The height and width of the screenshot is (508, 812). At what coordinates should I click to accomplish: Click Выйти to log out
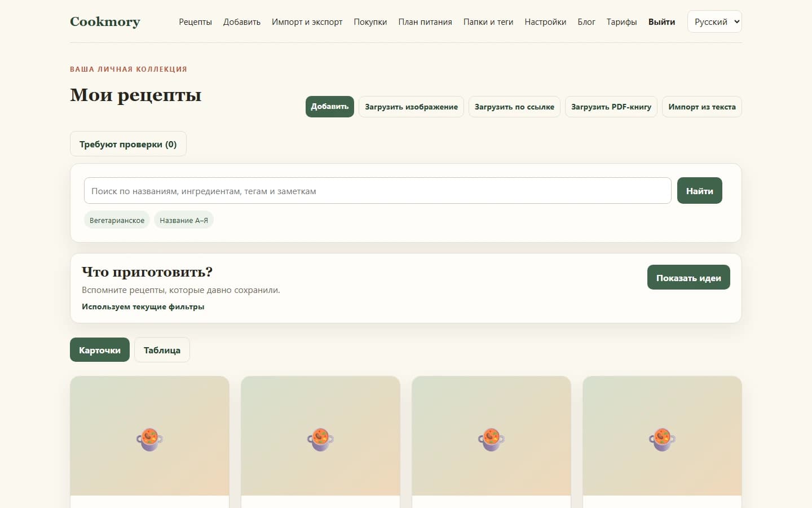pos(661,22)
